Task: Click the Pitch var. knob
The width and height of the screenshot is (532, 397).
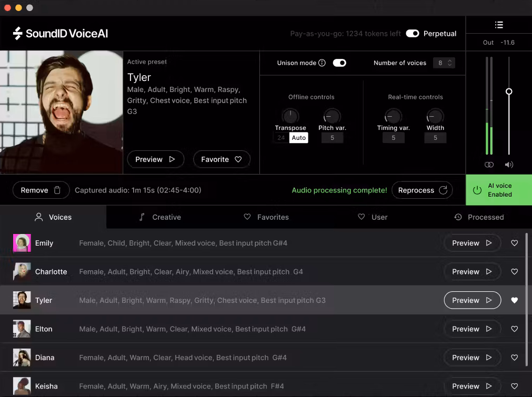Action: pyautogui.click(x=332, y=116)
